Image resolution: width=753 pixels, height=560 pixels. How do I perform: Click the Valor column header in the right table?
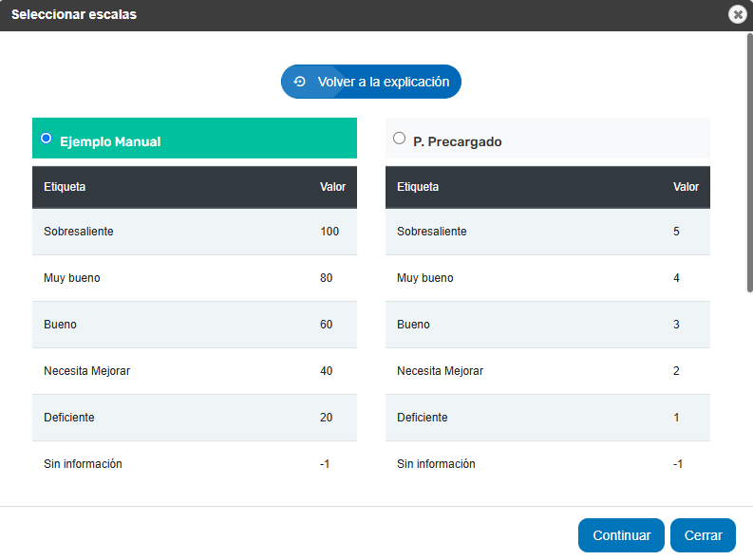(x=686, y=187)
